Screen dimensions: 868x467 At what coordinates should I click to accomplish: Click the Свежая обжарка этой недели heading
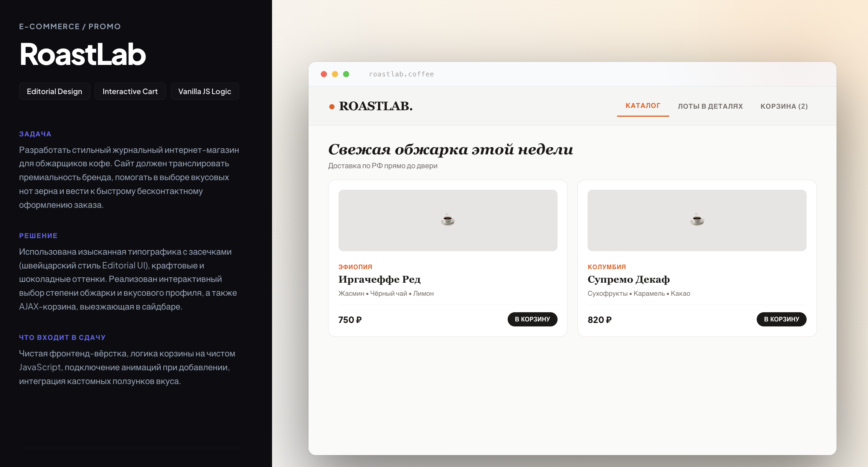451,150
